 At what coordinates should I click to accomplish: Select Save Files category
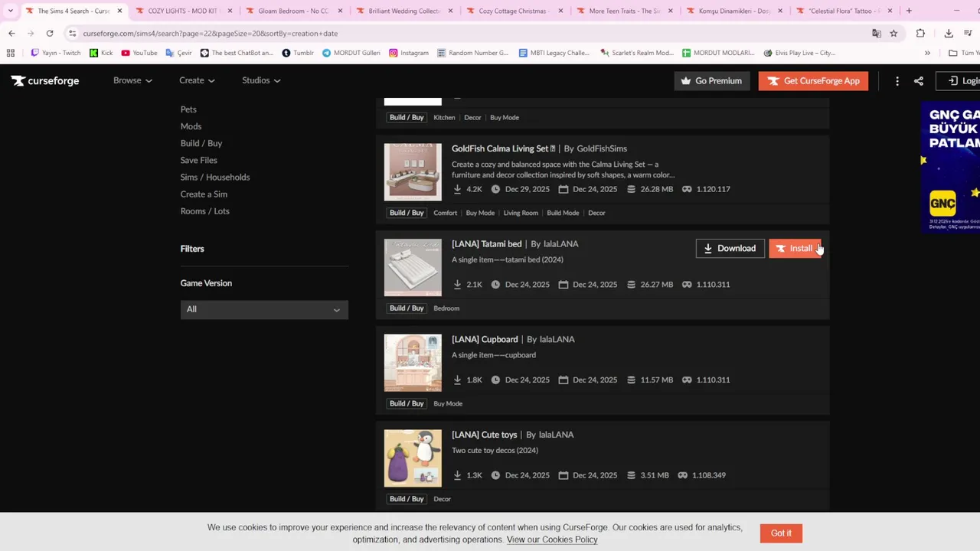(x=199, y=160)
